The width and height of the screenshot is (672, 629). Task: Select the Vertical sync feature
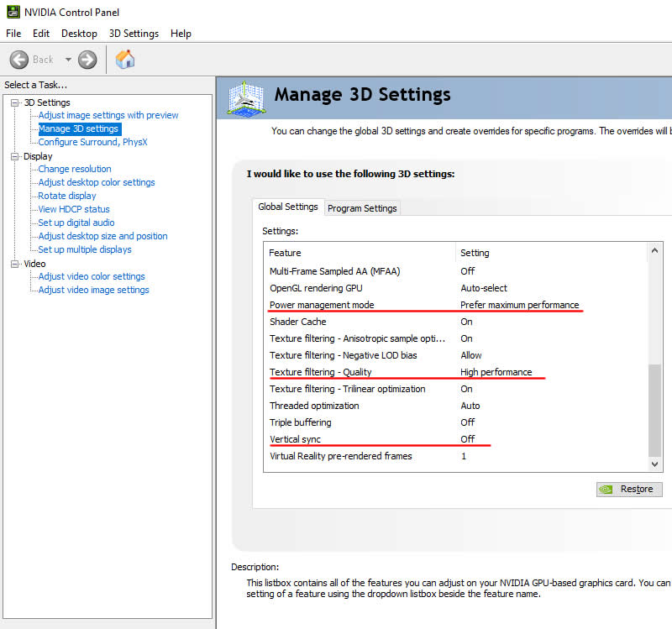pos(296,439)
